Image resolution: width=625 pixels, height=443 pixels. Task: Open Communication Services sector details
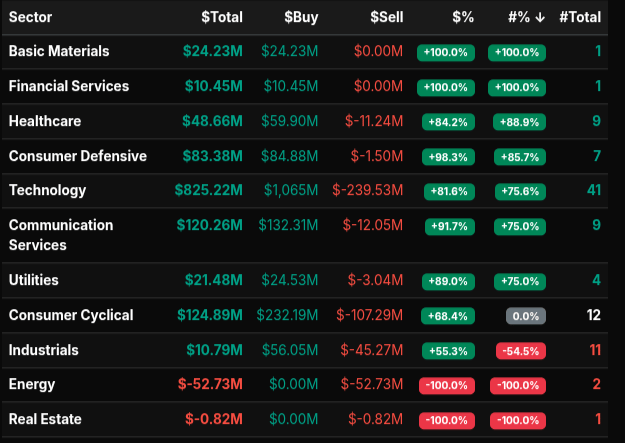point(61,235)
